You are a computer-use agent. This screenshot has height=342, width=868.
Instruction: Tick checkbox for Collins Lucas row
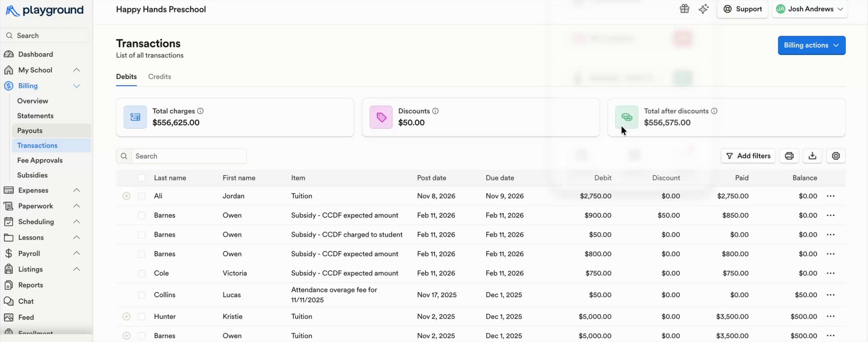(x=142, y=295)
